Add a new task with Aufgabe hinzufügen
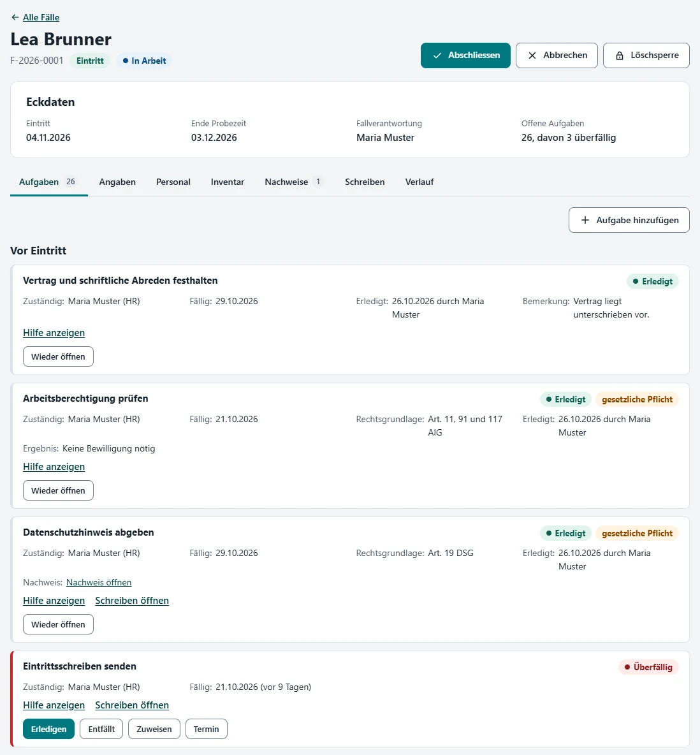 pyautogui.click(x=629, y=220)
